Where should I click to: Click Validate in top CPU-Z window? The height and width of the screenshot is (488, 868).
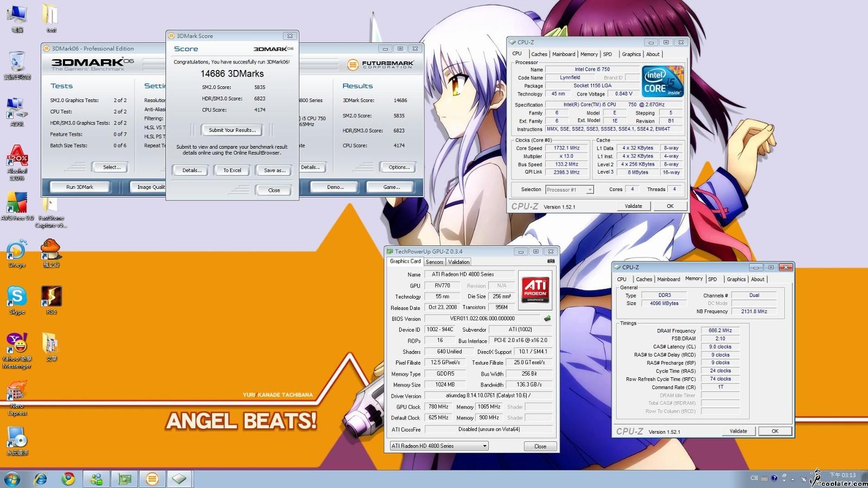click(633, 206)
